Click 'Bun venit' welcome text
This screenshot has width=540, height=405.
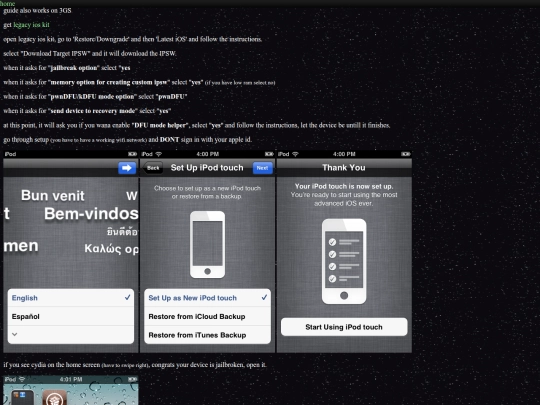[x=53, y=196]
